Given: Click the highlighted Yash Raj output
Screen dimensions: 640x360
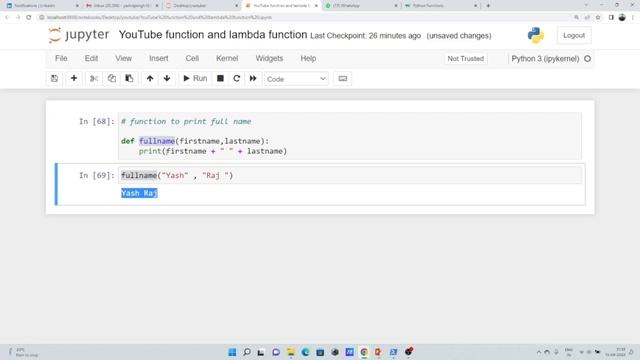Looking at the screenshot, I should point(139,193).
